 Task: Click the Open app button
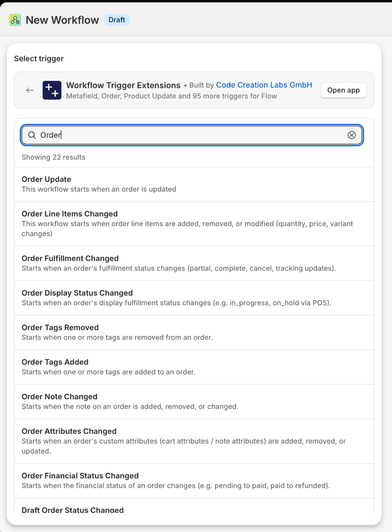(343, 90)
